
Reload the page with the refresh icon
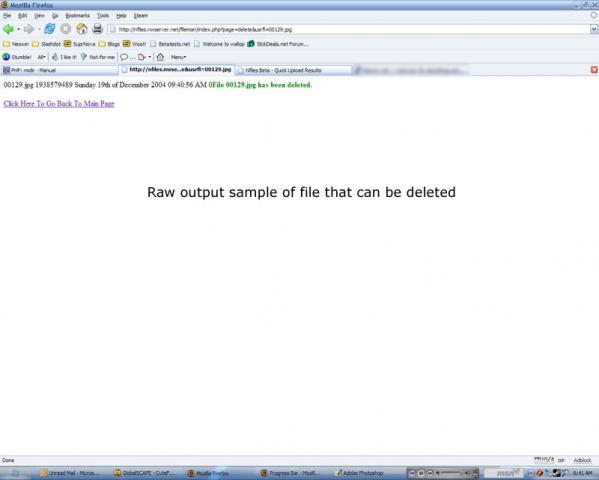coord(49,29)
